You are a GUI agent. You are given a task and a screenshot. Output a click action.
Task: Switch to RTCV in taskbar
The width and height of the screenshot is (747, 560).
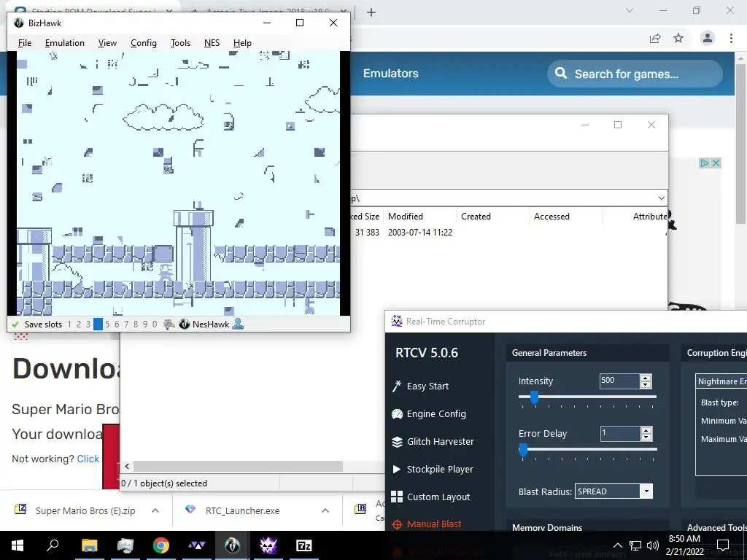[x=268, y=545]
